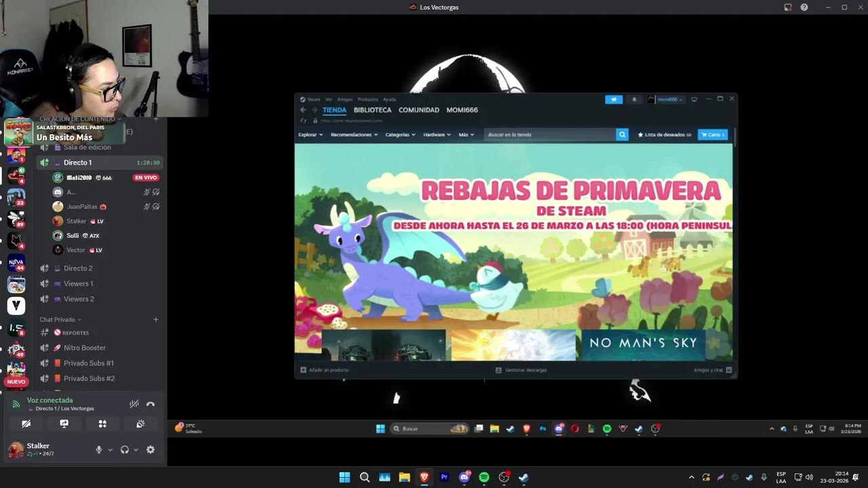Open the Steam menu in menu bar
Image resolution: width=868 pixels, height=488 pixels.
point(313,100)
